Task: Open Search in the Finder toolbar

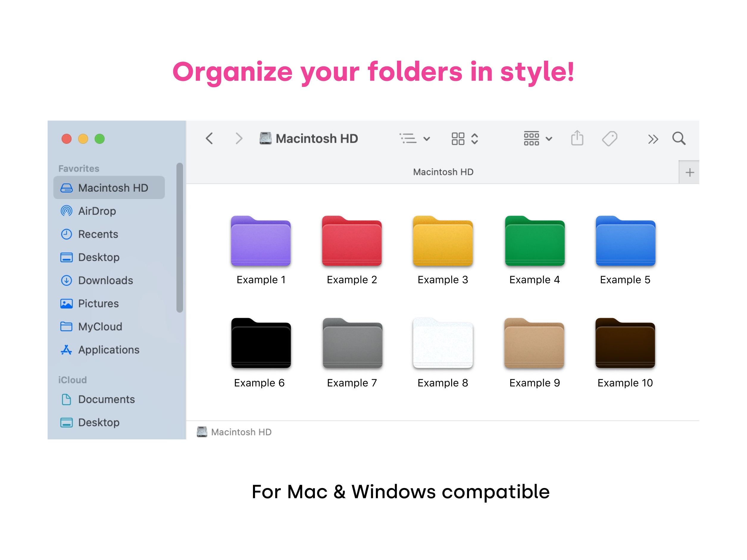Action: [x=679, y=138]
